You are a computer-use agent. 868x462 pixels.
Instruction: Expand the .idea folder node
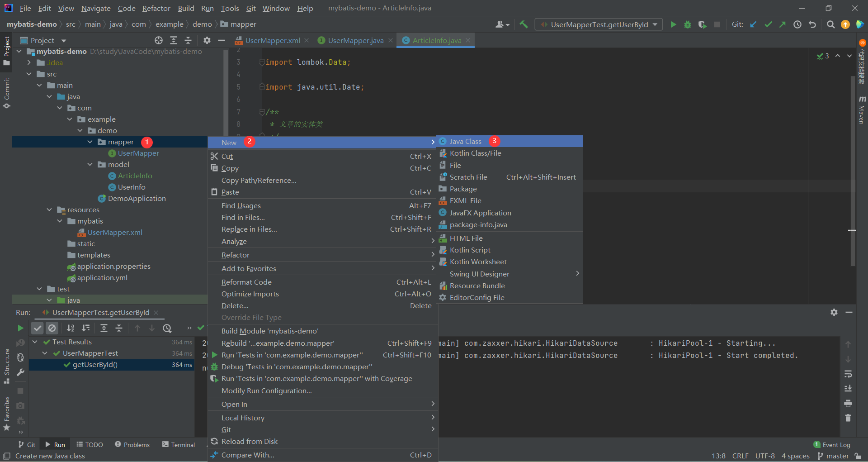point(29,62)
